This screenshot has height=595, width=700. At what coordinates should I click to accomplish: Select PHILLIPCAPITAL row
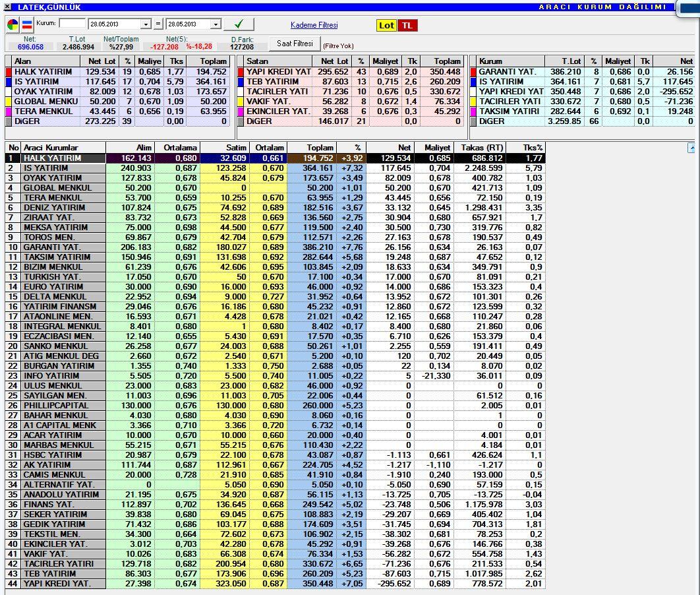coord(275,406)
